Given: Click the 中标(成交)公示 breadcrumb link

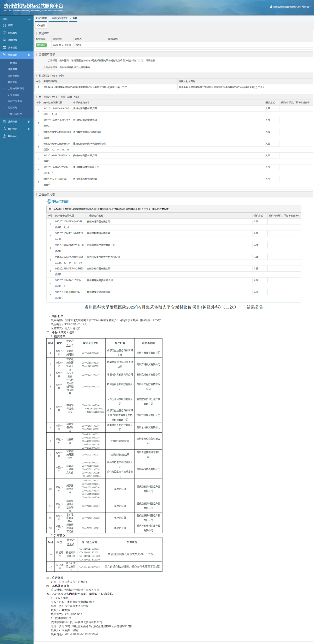Looking at the screenshot, I should tap(60, 18).
